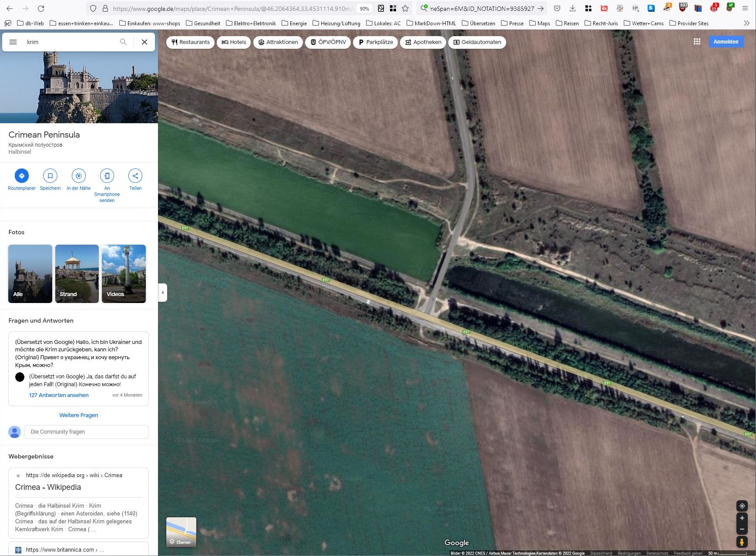Click the search box containing krim
The image size is (756, 556).
[x=70, y=42]
